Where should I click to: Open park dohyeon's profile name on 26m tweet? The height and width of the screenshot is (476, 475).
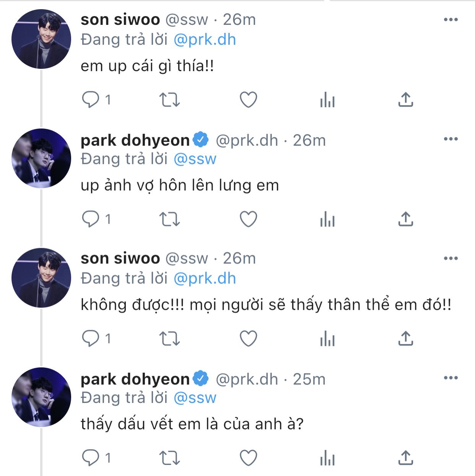pyautogui.click(x=135, y=140)
